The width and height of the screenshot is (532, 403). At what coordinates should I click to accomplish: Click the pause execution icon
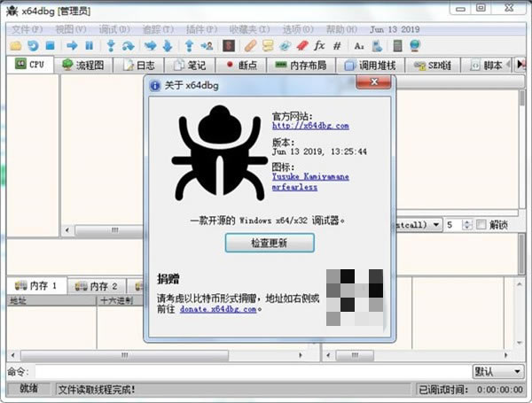(x=90, y=45)
